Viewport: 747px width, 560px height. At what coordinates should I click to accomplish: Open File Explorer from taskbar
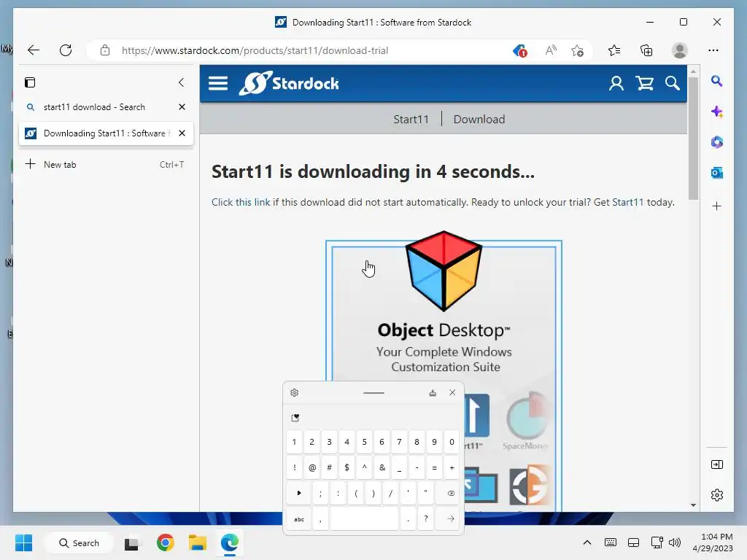point(197,542)
